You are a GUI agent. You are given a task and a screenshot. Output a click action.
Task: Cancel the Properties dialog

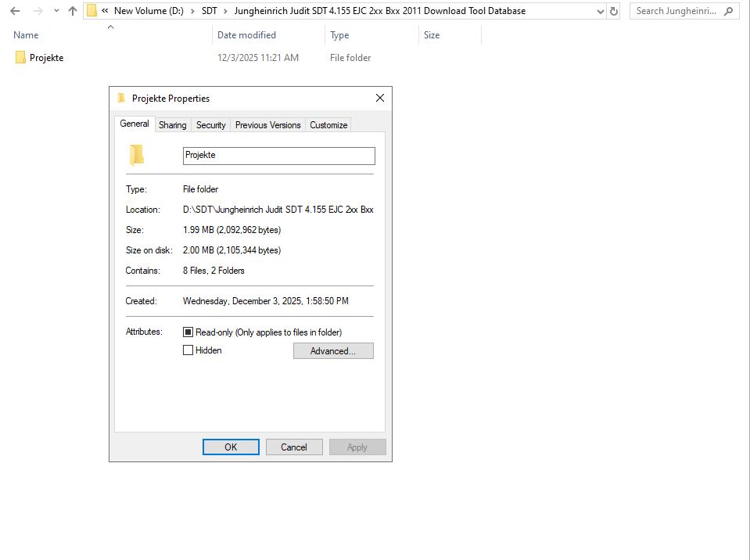[x=294, y=447]
